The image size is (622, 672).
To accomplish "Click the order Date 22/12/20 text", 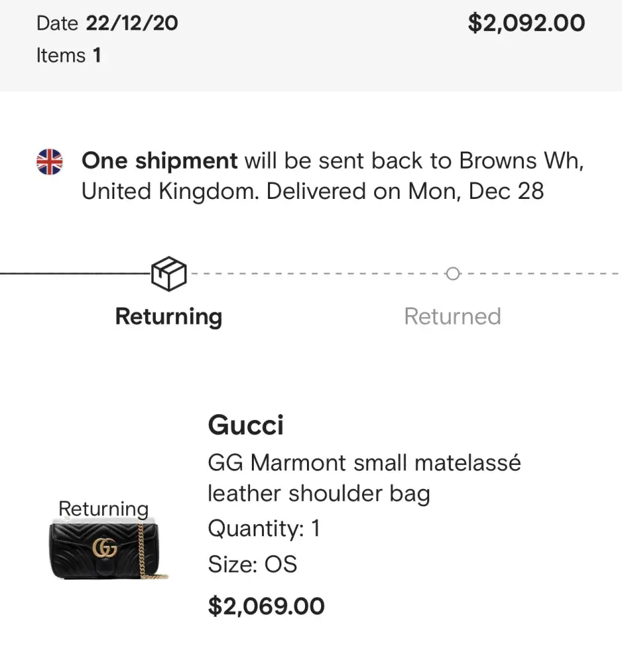I will (x=107, y=24).
